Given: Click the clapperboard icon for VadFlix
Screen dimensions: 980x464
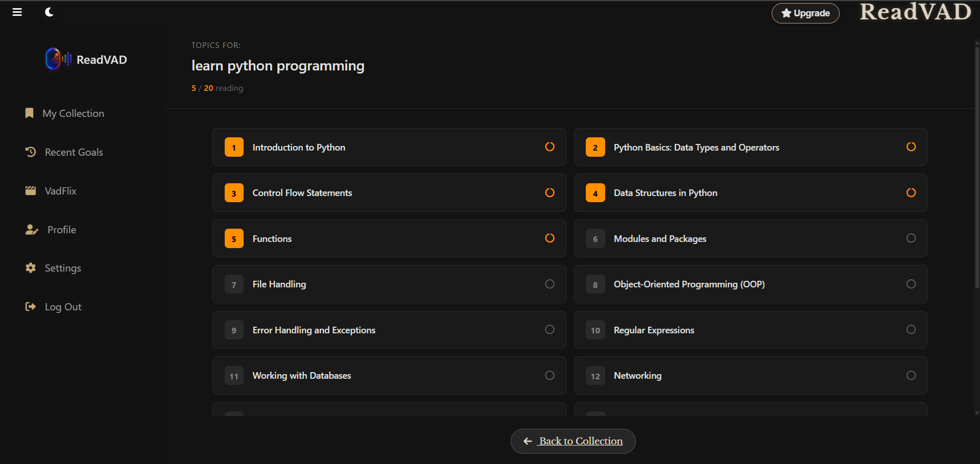Looking at the screenshot, I should 31,190.
